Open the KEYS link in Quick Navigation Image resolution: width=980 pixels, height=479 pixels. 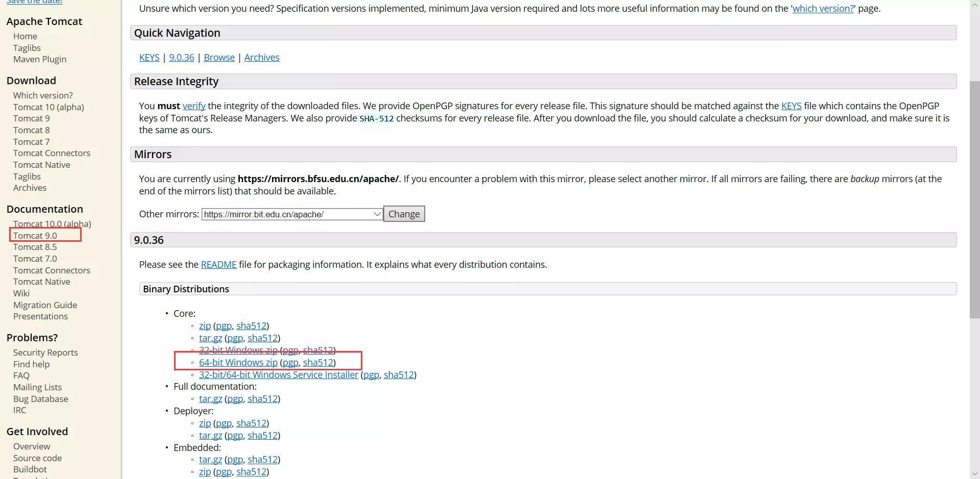coord(149,58)
